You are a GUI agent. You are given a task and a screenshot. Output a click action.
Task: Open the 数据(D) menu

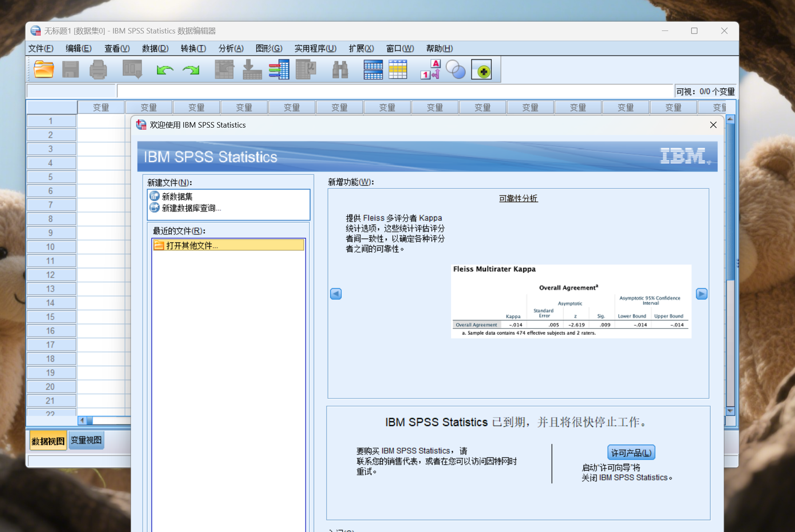155,48
